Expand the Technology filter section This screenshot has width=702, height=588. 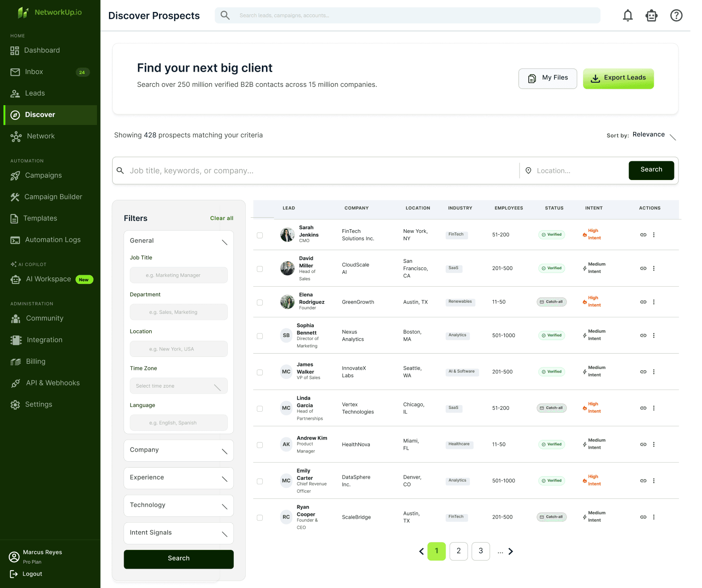(179, 505)
